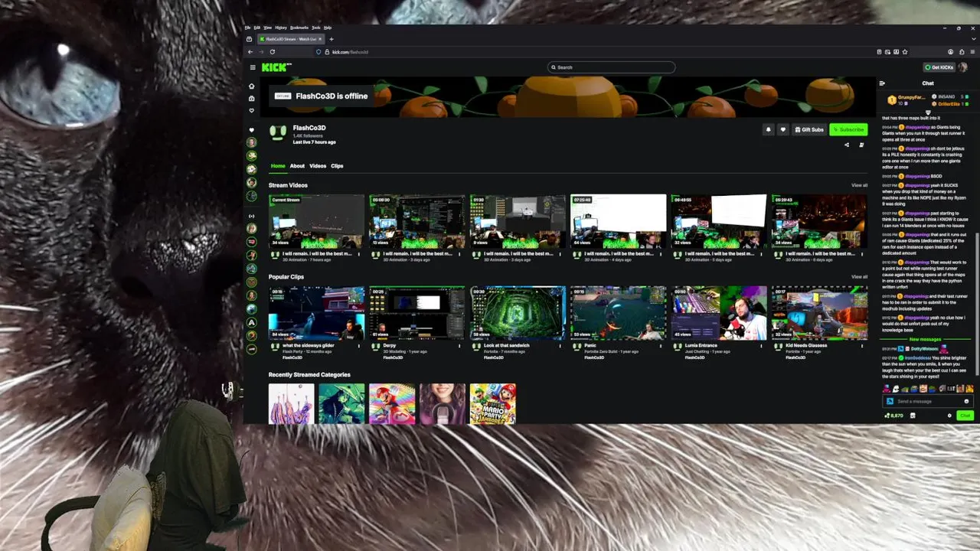Click the green Subscribe button
980x551 pixels.
(x=848, y=130)
